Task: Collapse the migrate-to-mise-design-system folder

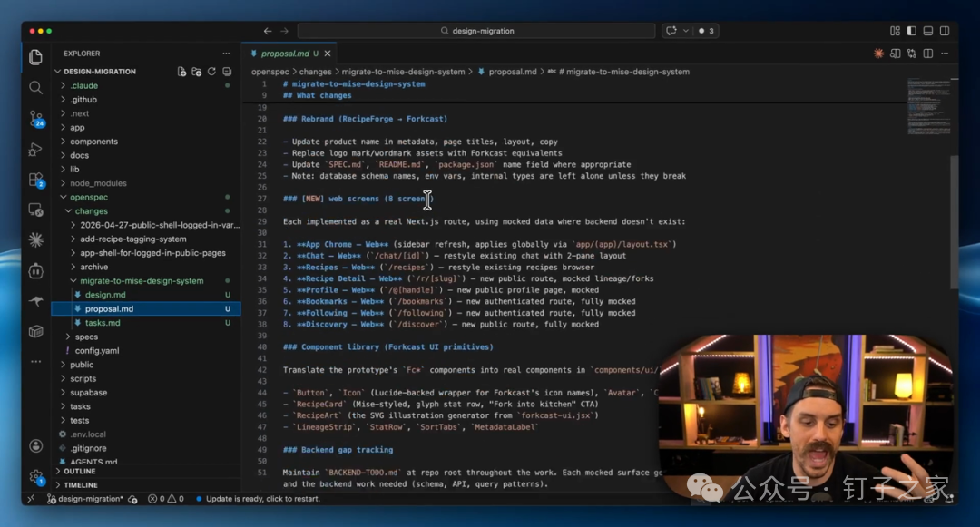Action: (x=73, y=281)
